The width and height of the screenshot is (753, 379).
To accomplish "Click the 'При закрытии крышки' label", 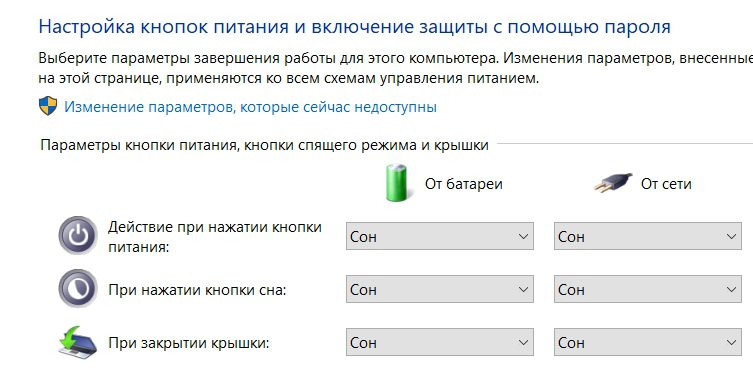I will [189, 343].
